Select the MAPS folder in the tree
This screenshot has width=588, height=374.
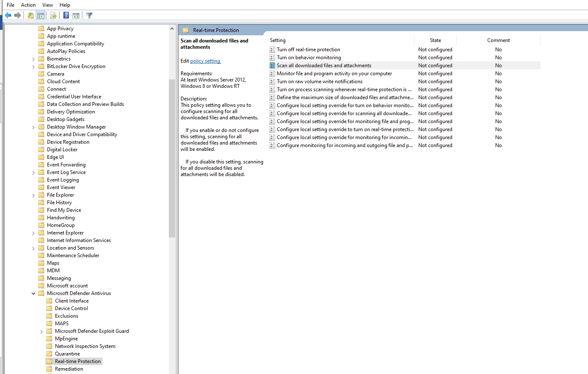61,323
